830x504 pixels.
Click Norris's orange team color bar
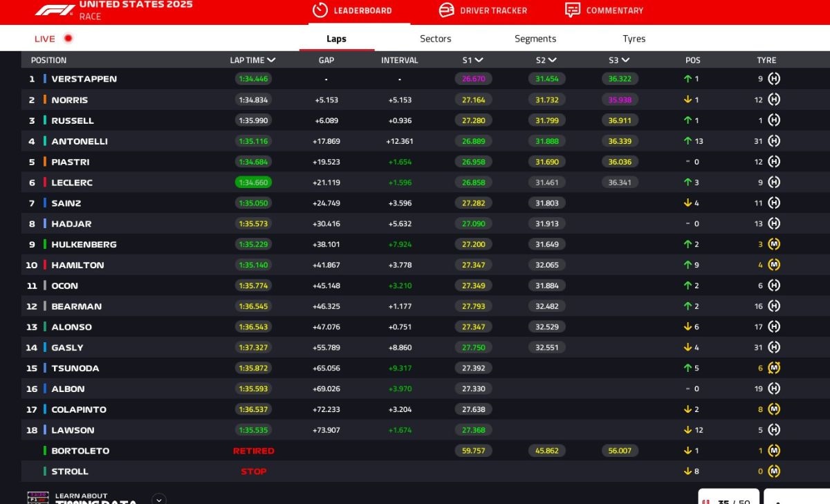point(45,100)
